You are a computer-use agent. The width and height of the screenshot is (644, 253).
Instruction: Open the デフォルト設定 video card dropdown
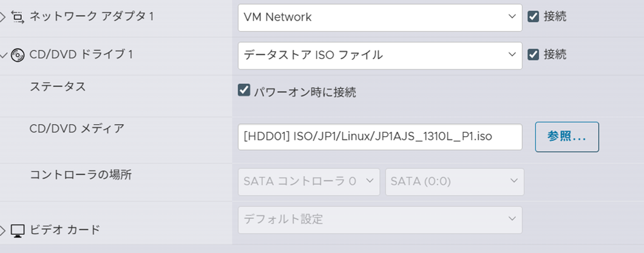[x=379, y=220]
